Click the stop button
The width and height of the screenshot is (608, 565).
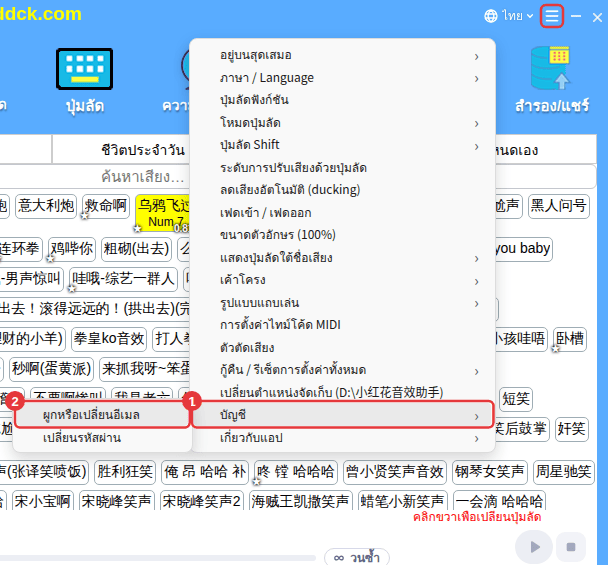click(x=571, y=547)
